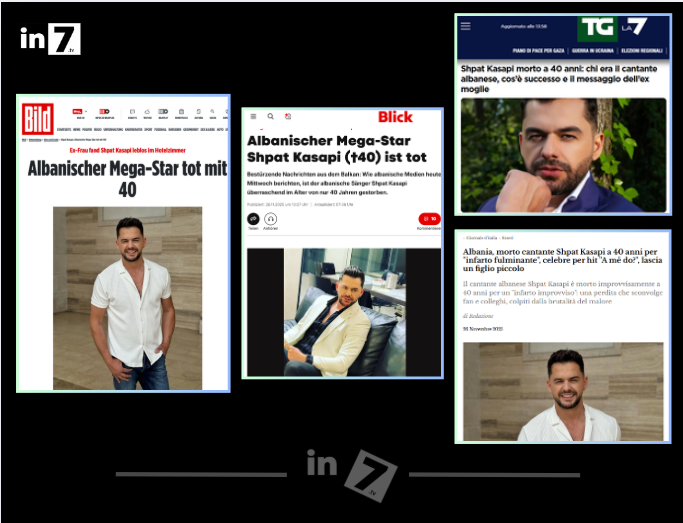
Task: Open the TG La7 hamburger menu
Action: (x=465, y=26)
